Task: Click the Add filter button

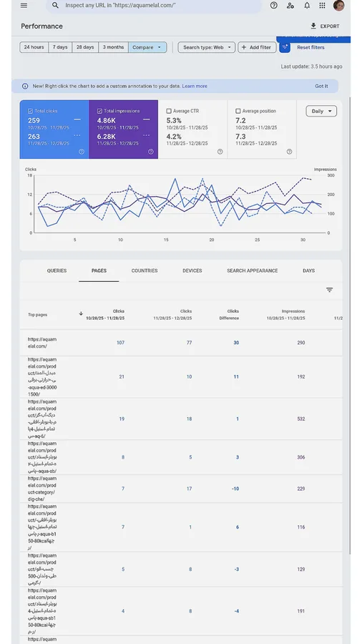Action: 257,47
